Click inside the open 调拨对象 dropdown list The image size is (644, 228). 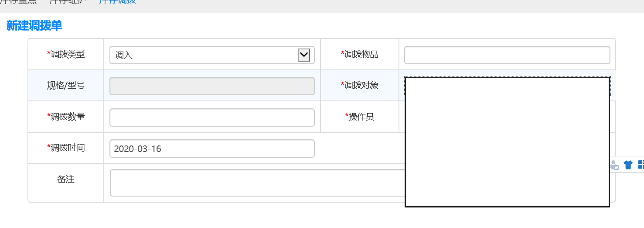[x=507, y=142]
